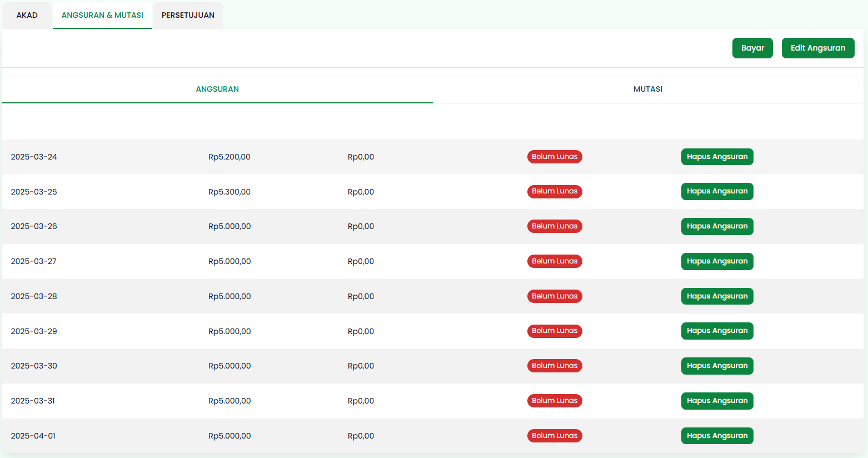Select the ANGSURAN & MUTASI tab
The height and width of the screenshot is (458, 868).
pos(102,15)
